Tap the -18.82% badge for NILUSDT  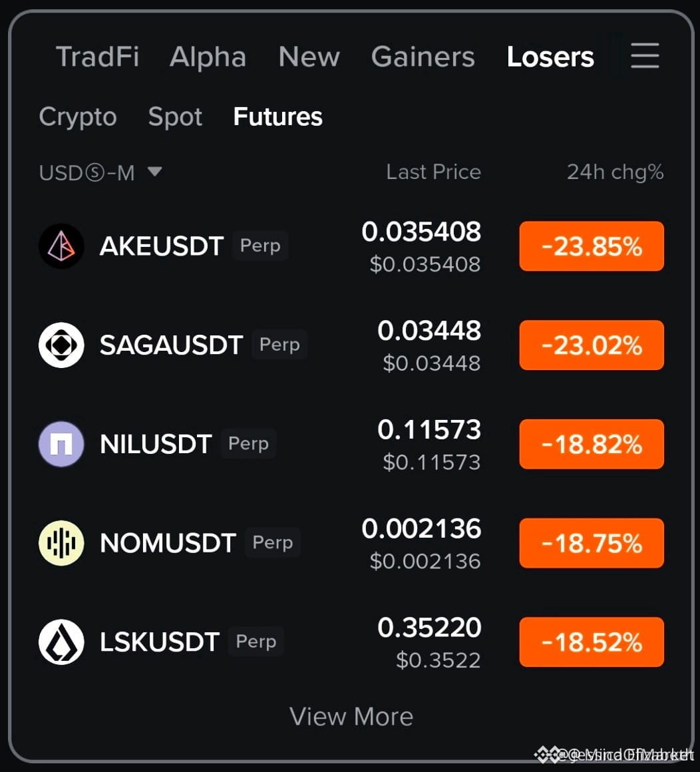pyautogui.click(x=592, y=444)
